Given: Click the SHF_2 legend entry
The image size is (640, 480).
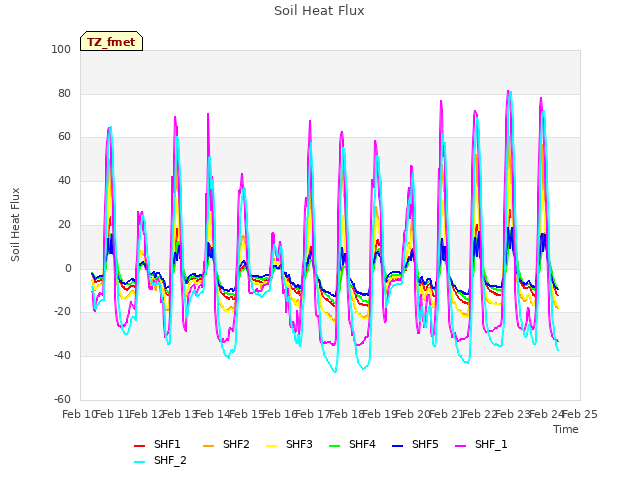Looking at the screenshot, I should 160,461.
